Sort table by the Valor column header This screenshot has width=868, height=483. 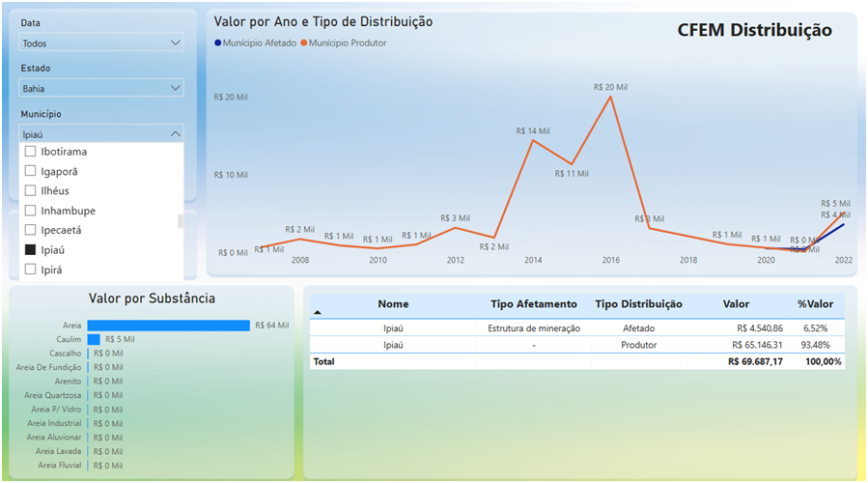click(736, 304)
